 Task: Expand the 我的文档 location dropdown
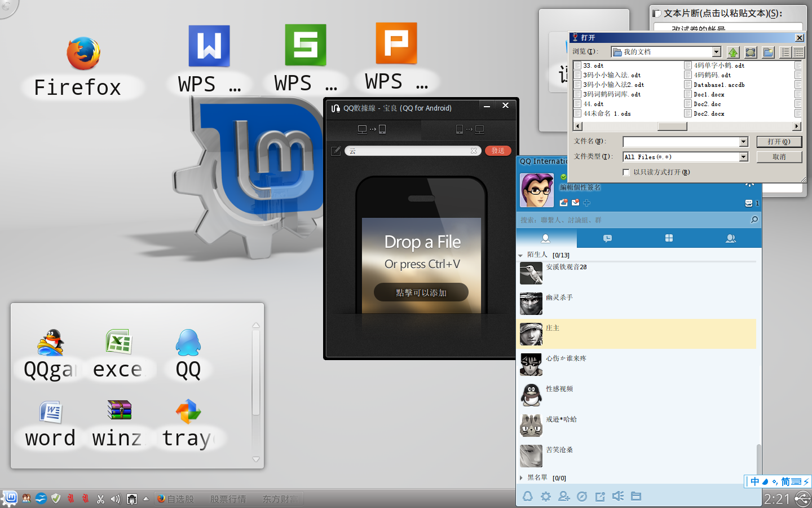click(x=717, y=52)
